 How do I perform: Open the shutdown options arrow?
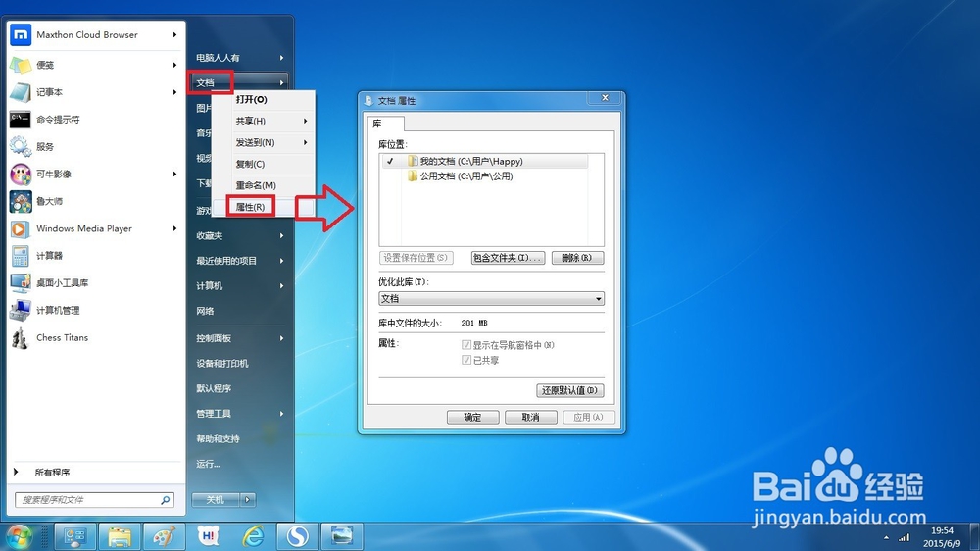point(248,500)
